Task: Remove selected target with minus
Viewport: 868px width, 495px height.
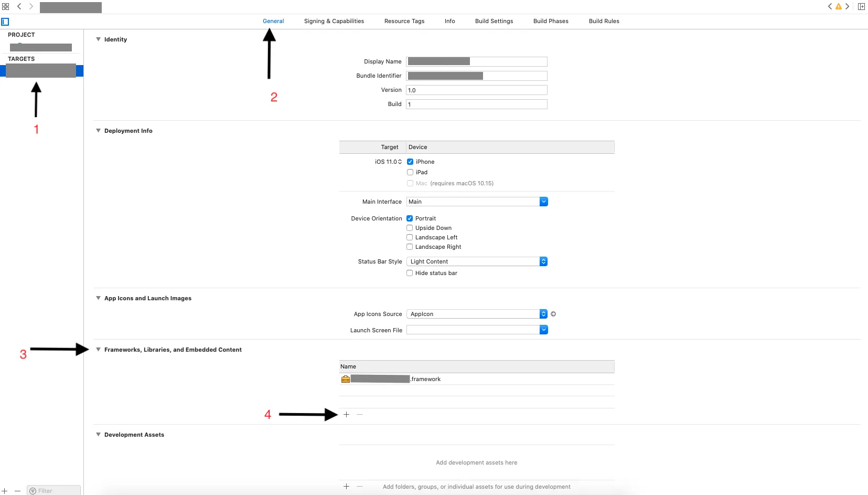Action: point(17,491)
